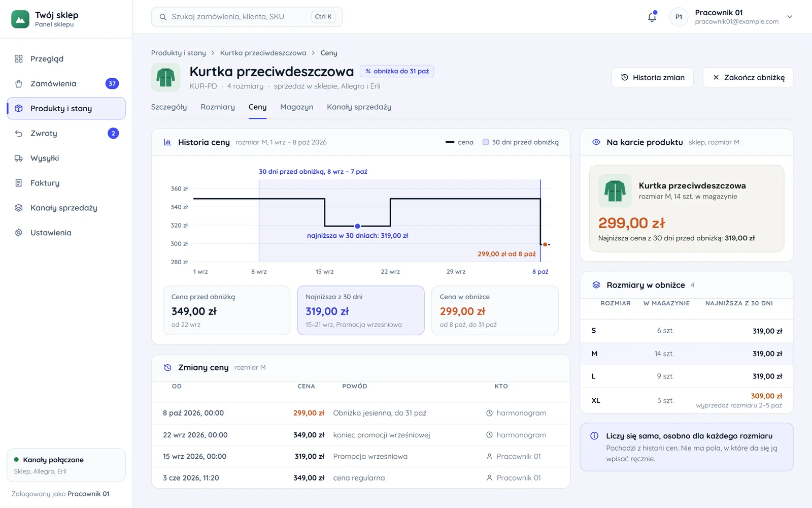Image resolution: width=812 pixels, height=508 pixels.
Task: Expand the Pracownik 01 account dropdown chevron
Action: [790, 17]
